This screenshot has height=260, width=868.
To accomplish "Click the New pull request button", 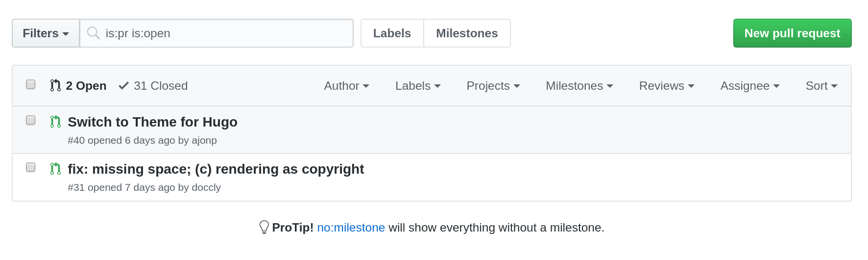I will coord(792,33).
